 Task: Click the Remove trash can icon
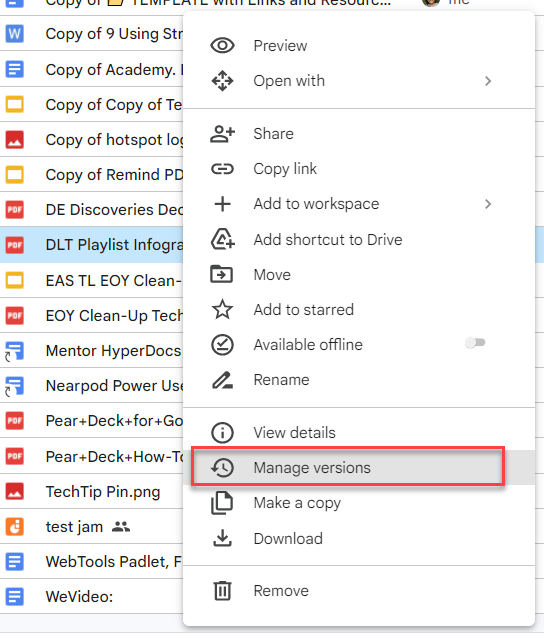tap(222, 591)
